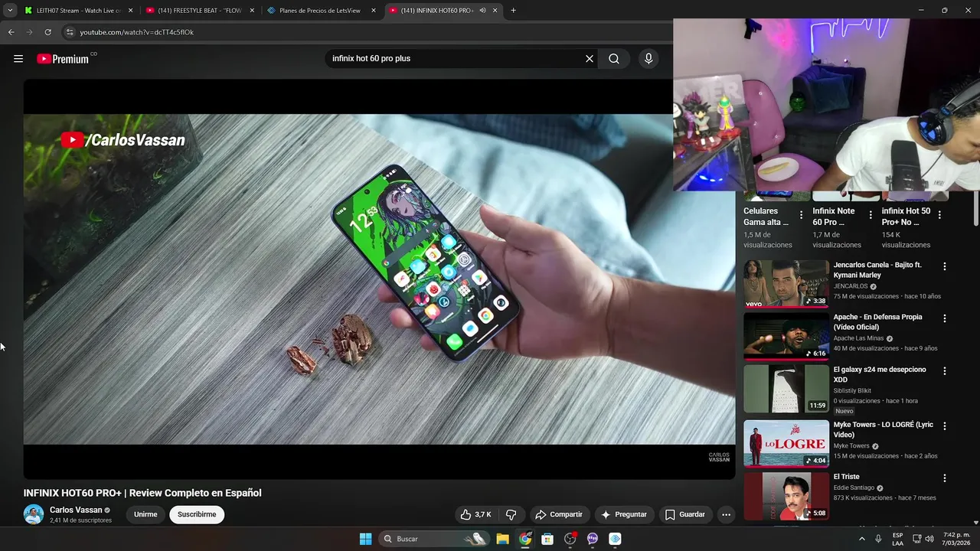Screen dimensions: 980x551
Task: Open a new browser tab
Action: tap(513, 11)
